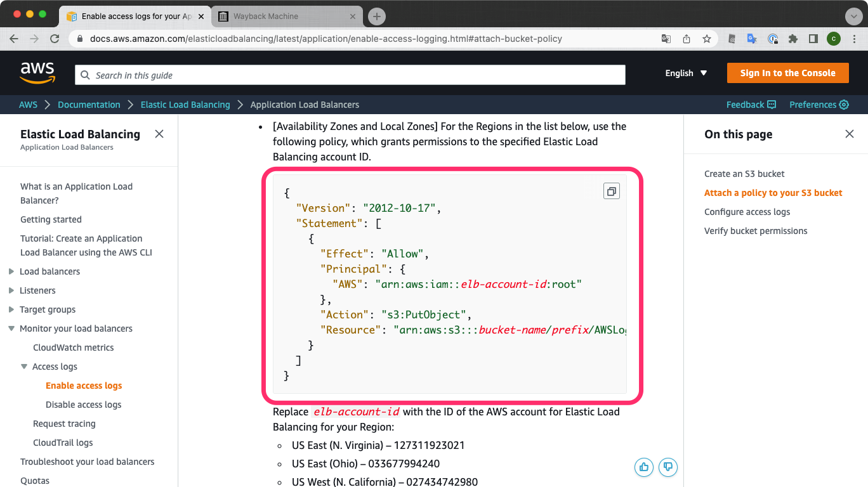Open Google Translate page translation icon
The height and width of the screenshot is (487, 868).
[666, 39]
